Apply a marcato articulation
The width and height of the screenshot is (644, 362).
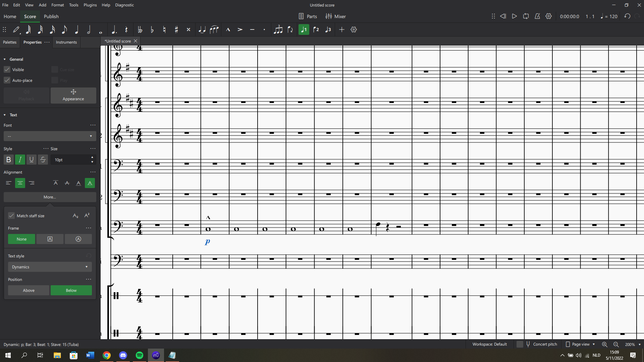[x=228, y=29]
